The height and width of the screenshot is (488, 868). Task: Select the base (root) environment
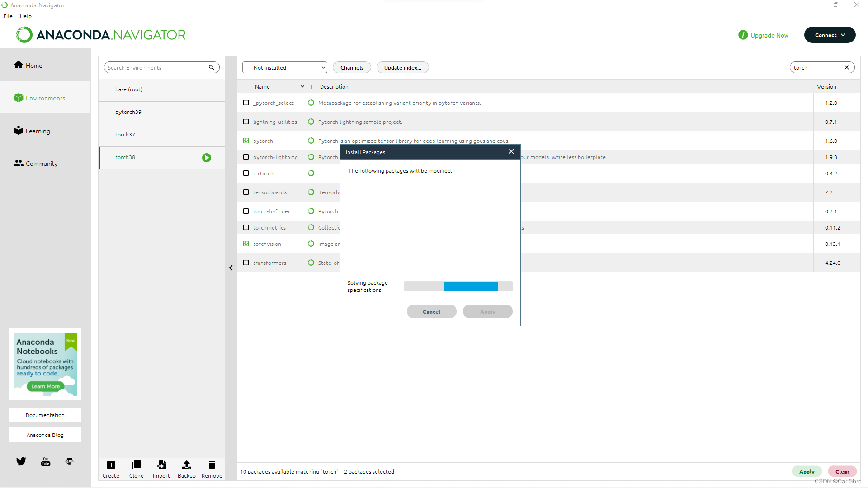pyautogui.click(x=162, y=89)
